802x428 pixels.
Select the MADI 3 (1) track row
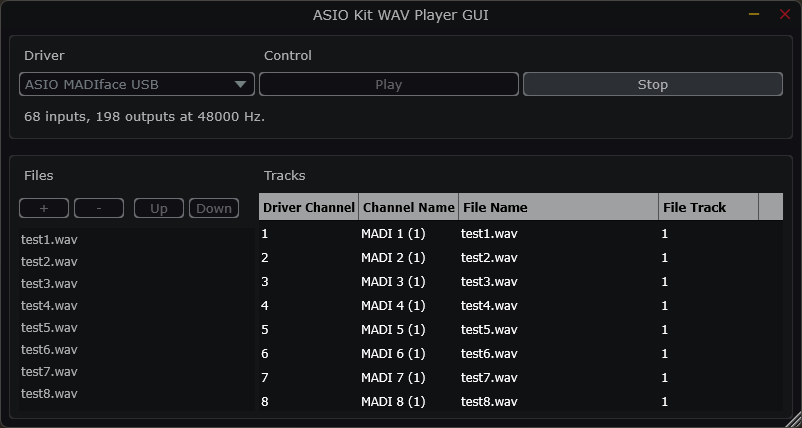point(521,282)
